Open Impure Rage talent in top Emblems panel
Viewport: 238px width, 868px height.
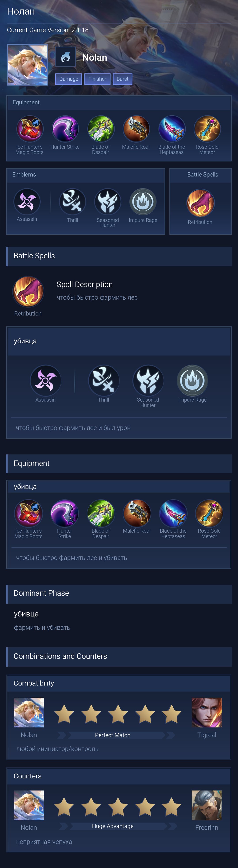pos(143,201)
